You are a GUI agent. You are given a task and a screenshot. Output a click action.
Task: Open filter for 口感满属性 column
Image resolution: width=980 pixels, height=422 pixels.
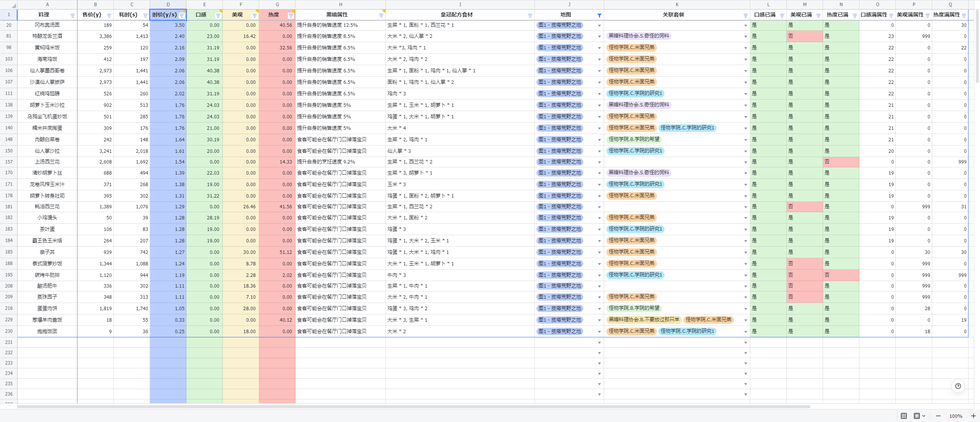click(891, 16)
